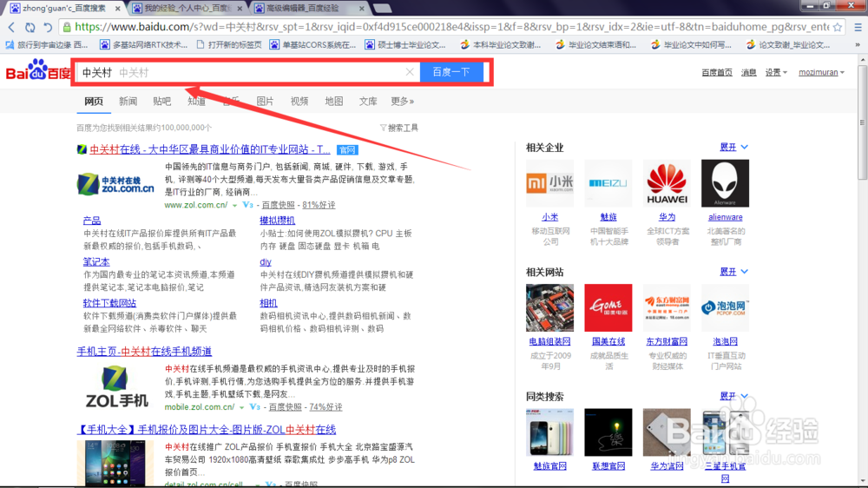
Task: Open the 手机主页-中关村在线手机频道 link
Action: pyautogui.click(x=144, y=352)
